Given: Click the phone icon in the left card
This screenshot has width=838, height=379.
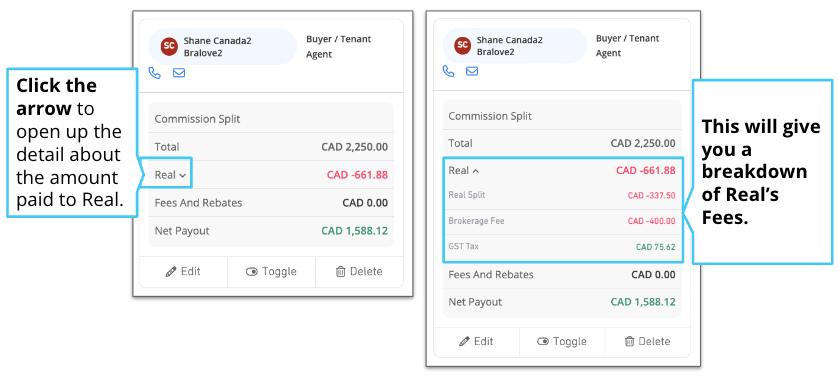Looking at the screenshot, I should coord(154,73).
